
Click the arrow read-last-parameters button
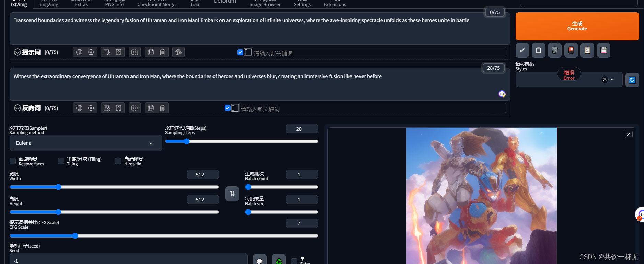coord(522,51)
